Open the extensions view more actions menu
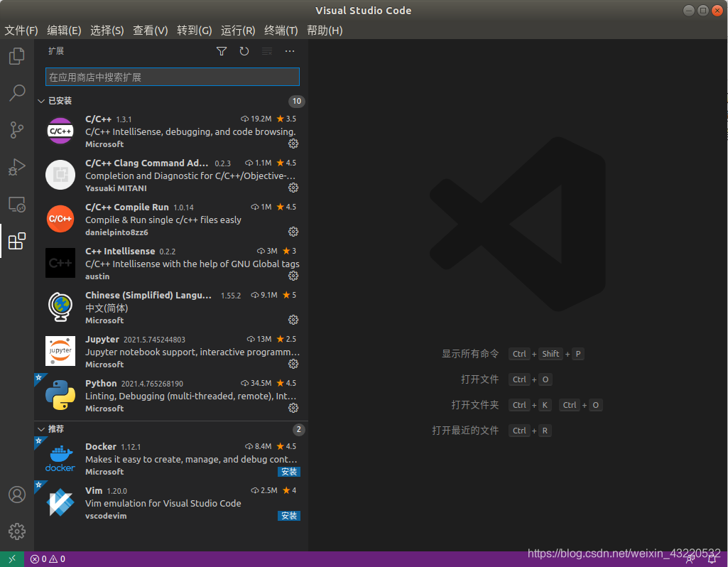The height and width of the screenshot is (567, 728). [x=290, y=51]
